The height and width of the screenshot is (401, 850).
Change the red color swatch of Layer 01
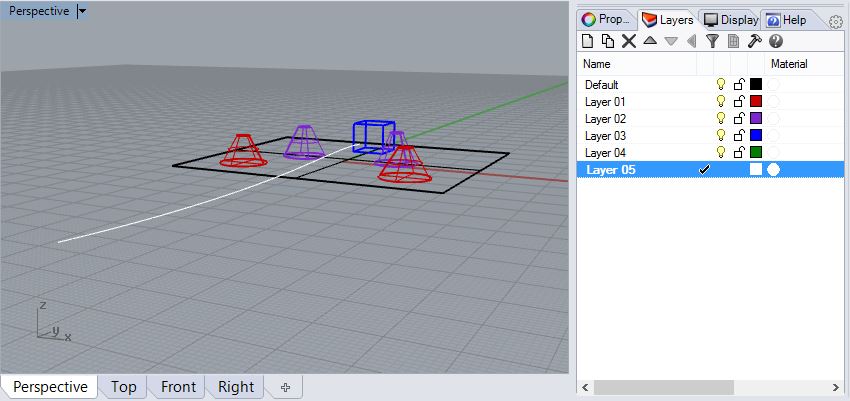coord(756,101)
